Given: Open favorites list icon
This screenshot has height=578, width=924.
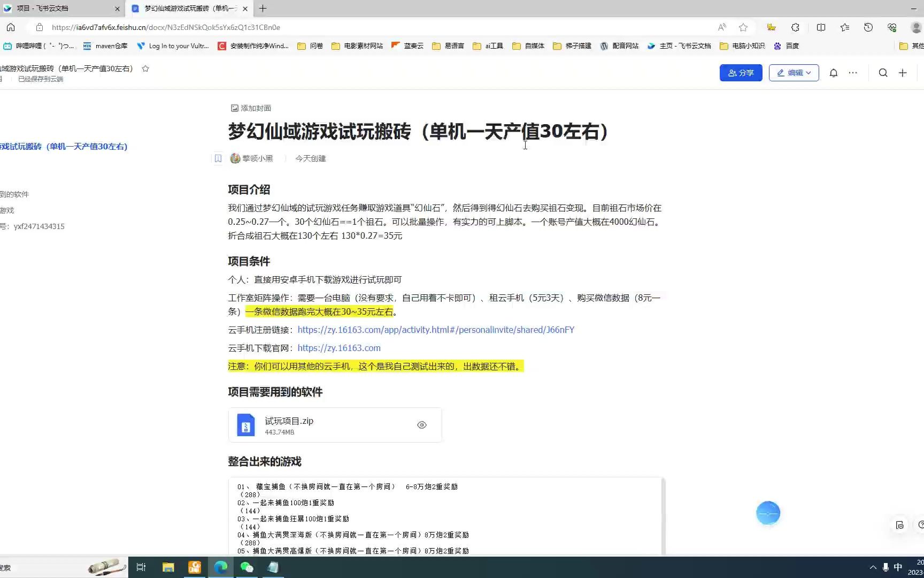Looking at the screenshot, I should click(x=845, y=27).
